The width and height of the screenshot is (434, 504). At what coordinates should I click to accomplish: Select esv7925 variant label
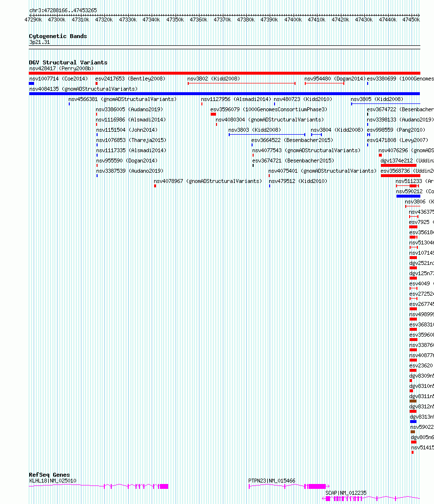click(421, 222)
